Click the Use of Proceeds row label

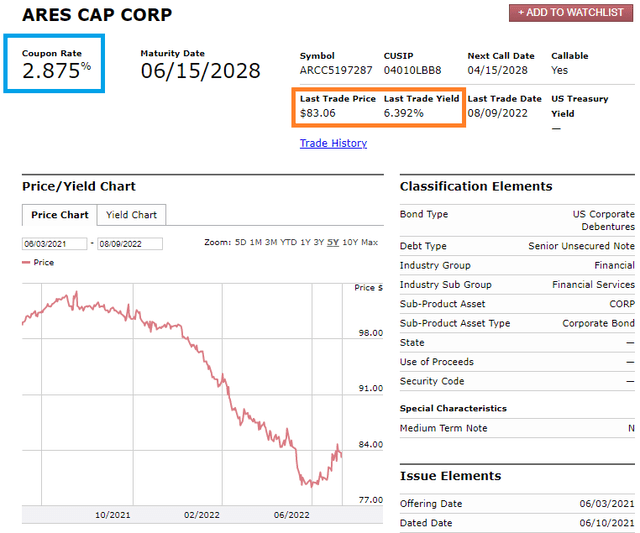(x=437, y=362)
